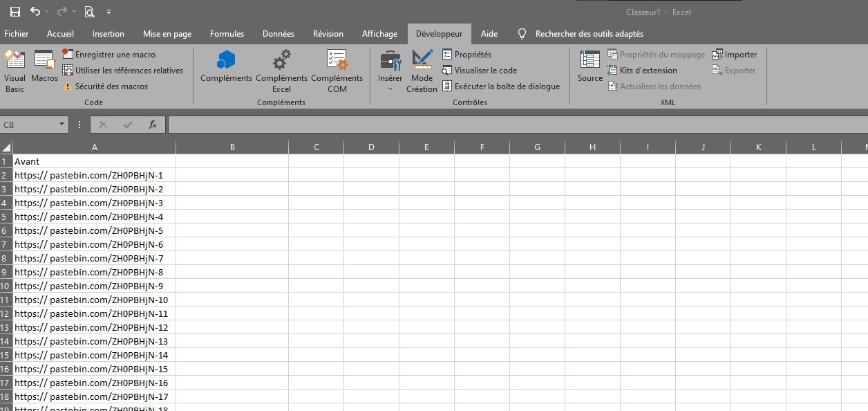Image resolution: width=868 pixels, height=411 pixels.
Task: Open the blue Compléments add-ins button
Action: [x=226, y=66]
